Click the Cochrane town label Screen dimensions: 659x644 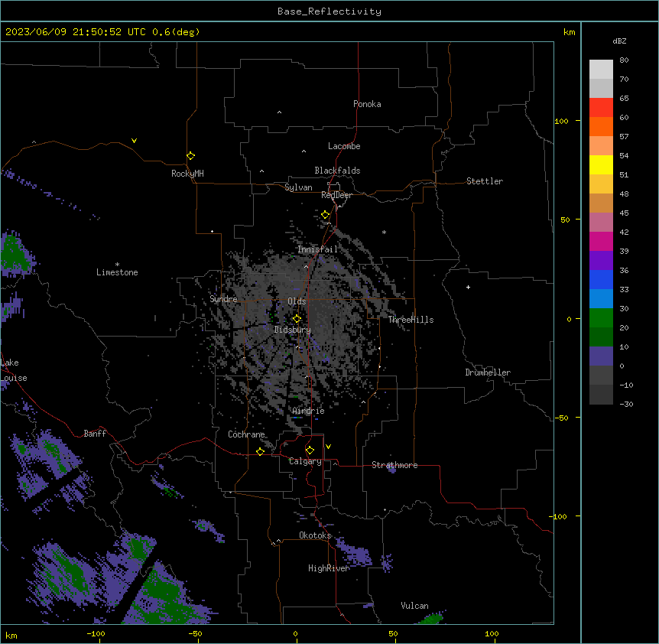point(246,434)
